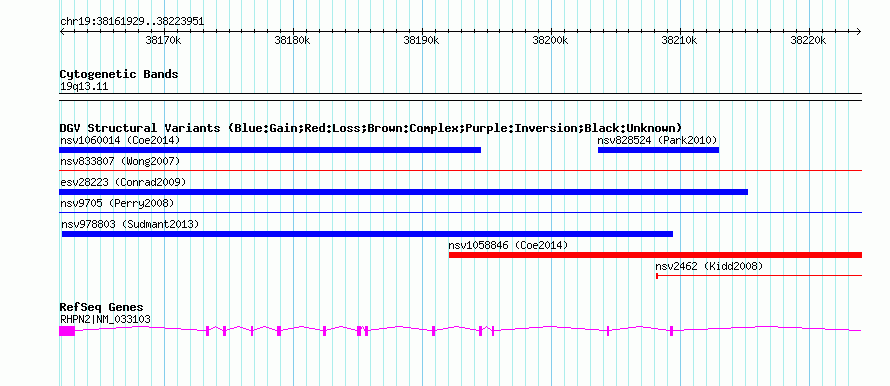Click the Cytogenetic Bands track title
This screenshot has width=890, height=386.
tap(119, 74)
